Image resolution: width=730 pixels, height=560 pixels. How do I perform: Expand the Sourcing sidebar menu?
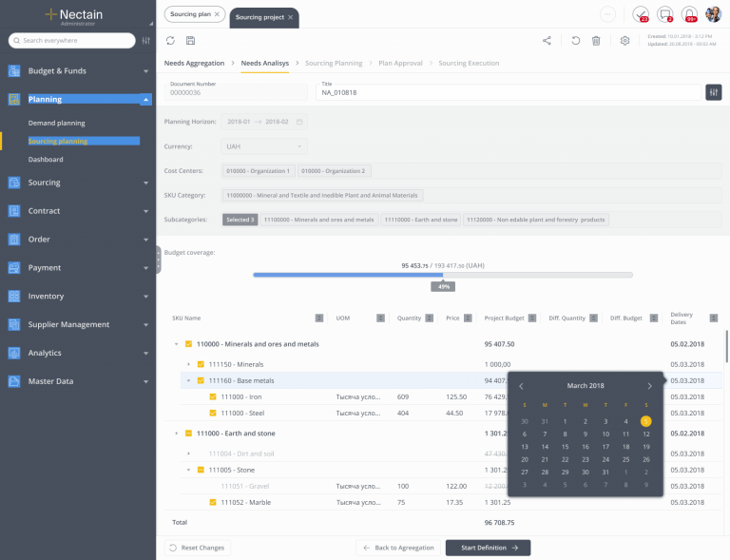[x=145, y=183]
